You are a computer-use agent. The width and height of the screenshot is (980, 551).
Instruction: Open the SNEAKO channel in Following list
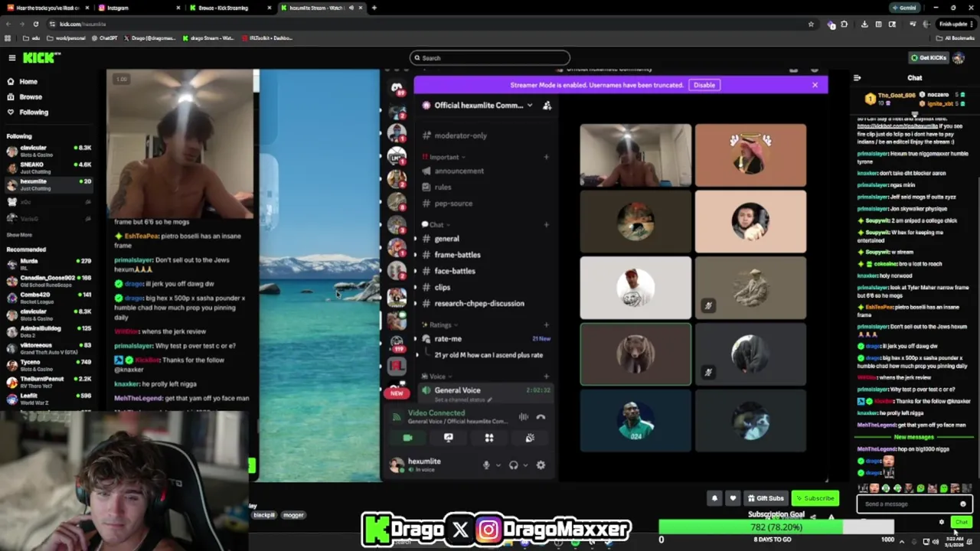click(x=50, y=167)
